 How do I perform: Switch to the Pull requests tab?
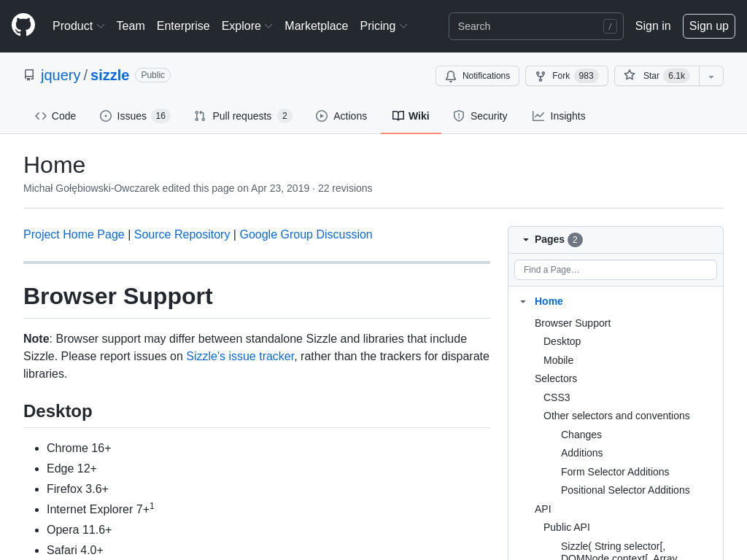(244, 116)
